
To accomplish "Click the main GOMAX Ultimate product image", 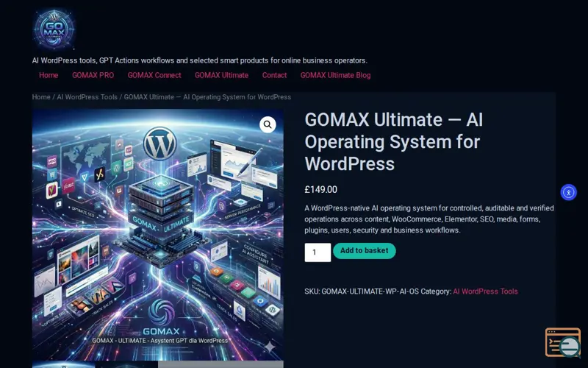I will point(158,235).
